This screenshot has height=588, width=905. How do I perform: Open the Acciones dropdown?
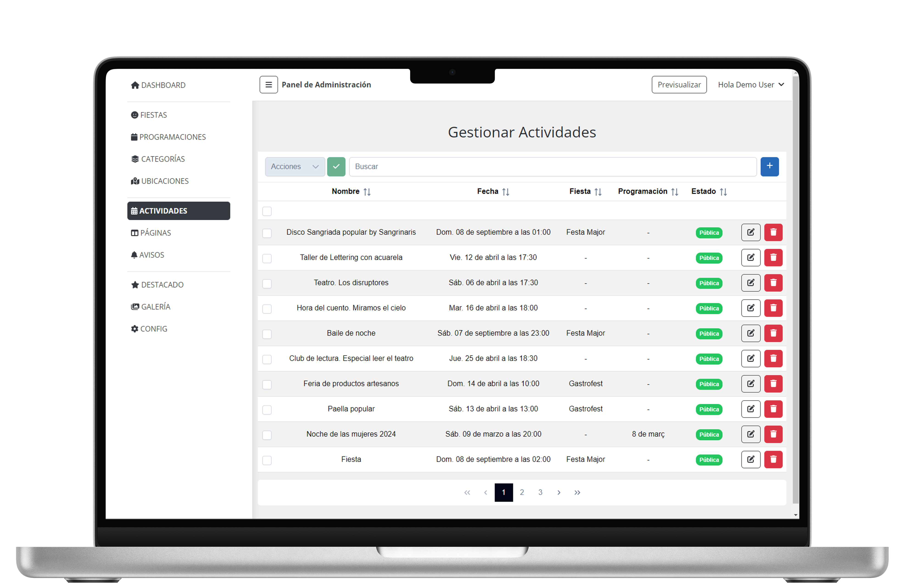295,166
